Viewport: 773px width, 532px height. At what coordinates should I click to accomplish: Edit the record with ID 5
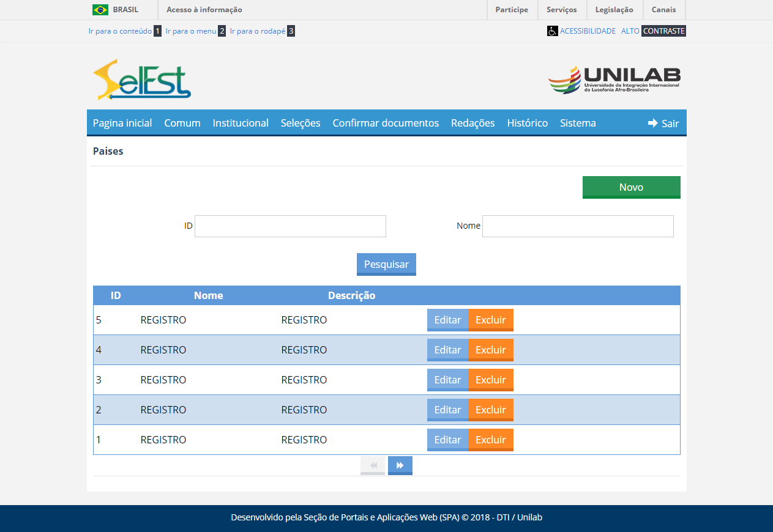[447, 320]
